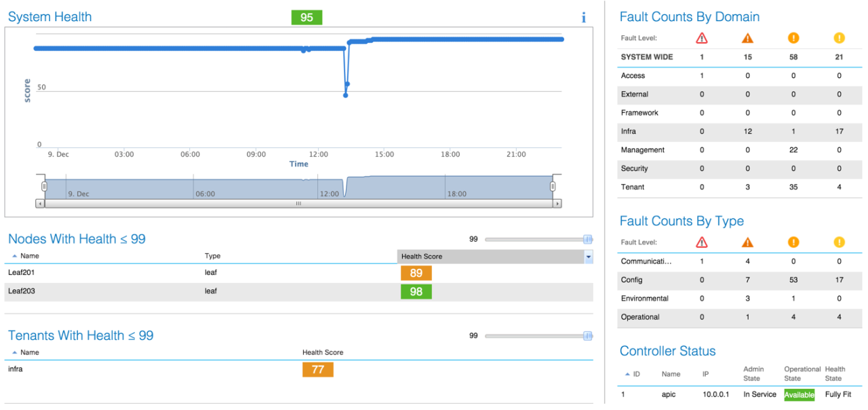
Task: Click the warning fault icon in Fault Counts By Type
Action: 839,242
